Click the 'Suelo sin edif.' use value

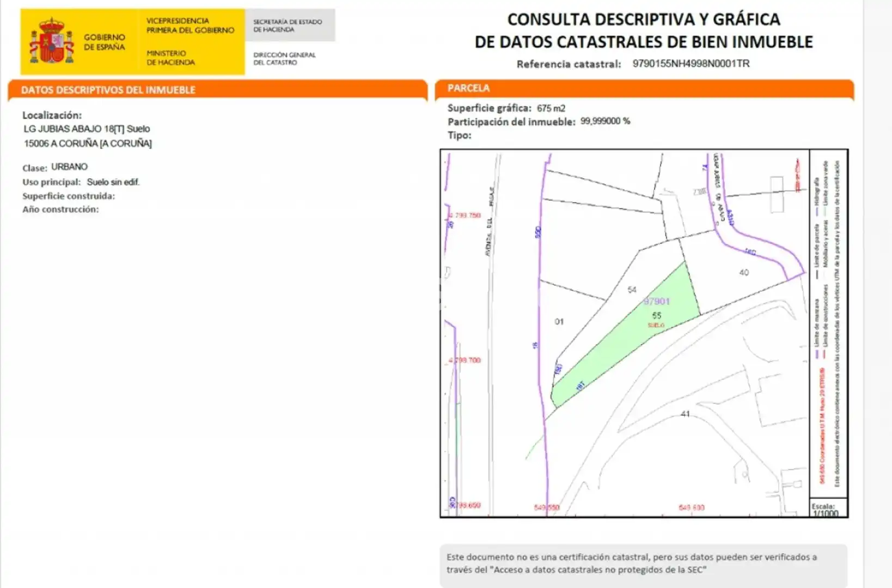coord(113,182)
